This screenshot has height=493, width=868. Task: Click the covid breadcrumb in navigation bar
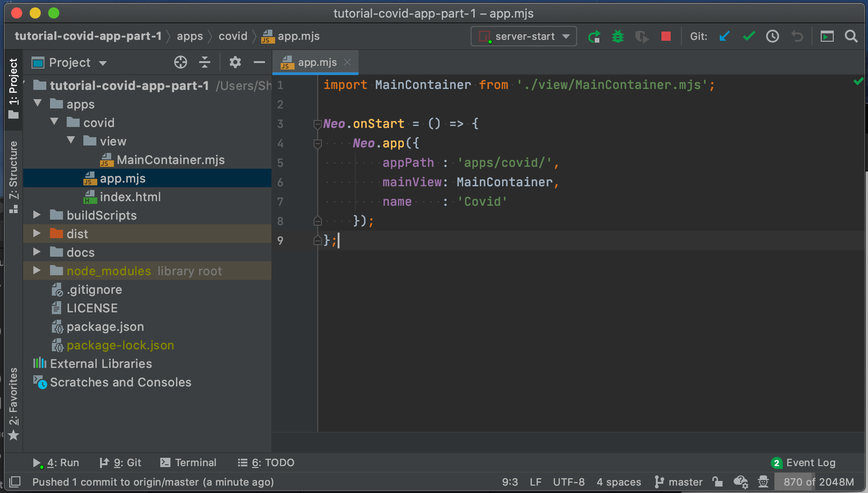[233, 36]
